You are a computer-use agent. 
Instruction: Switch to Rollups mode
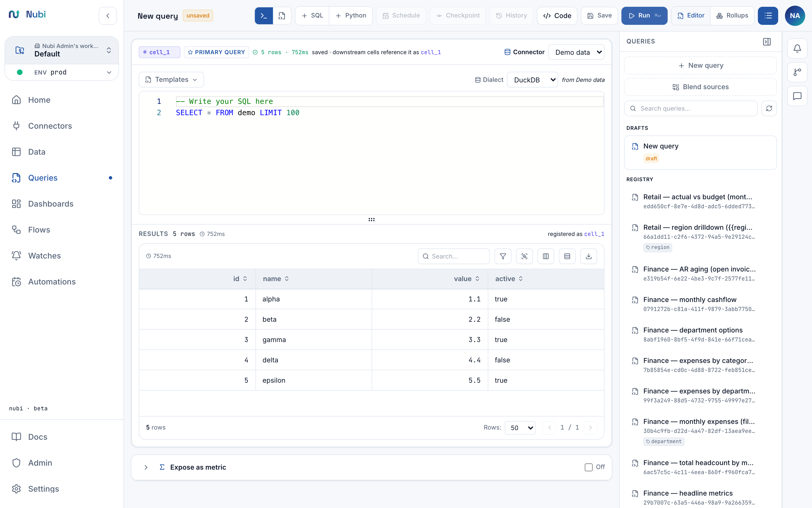point(732,16)
